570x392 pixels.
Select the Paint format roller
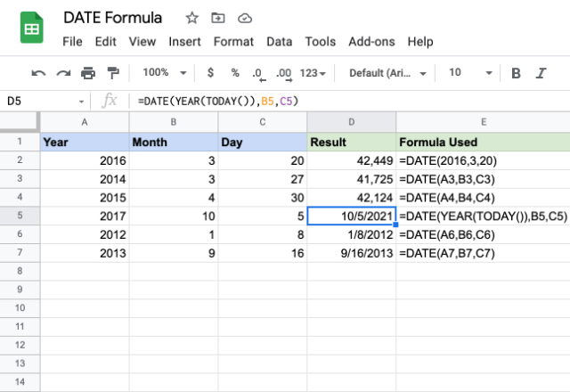113,73
